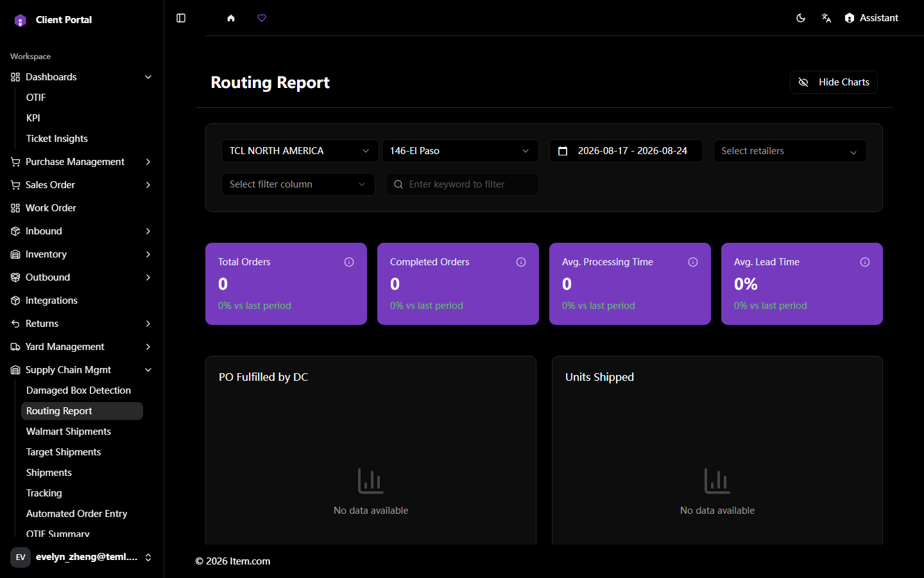Expand Sales Order section
Image resolution: width=924 pixels, height=578 pixels.
click(81, 185)
